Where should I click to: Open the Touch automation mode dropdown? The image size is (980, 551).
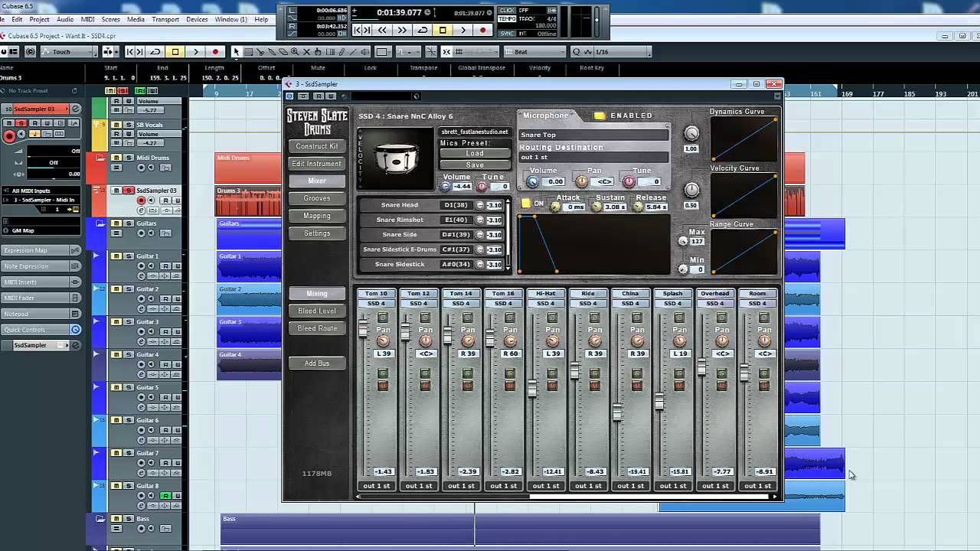tap(69, 52)
